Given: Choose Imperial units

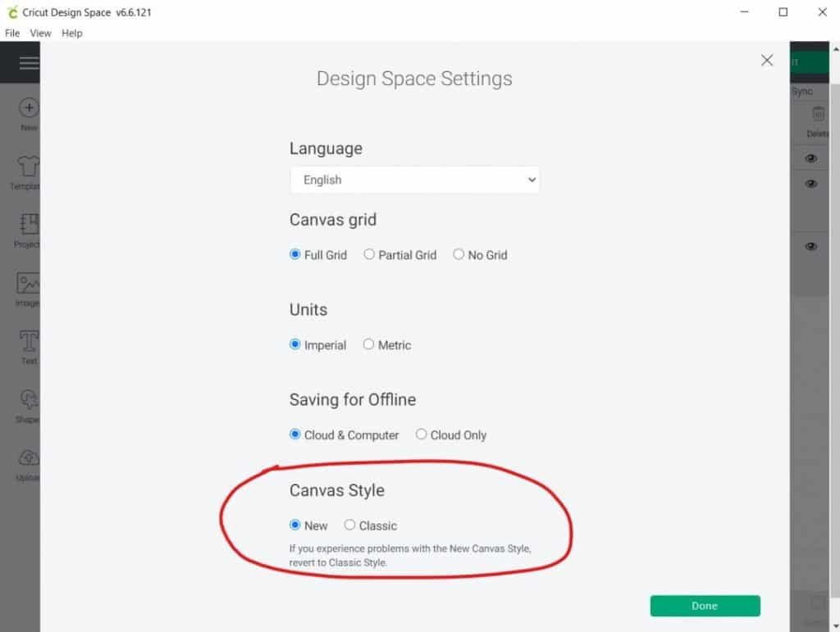Looking at the screenshot, I should coord(294,344).
